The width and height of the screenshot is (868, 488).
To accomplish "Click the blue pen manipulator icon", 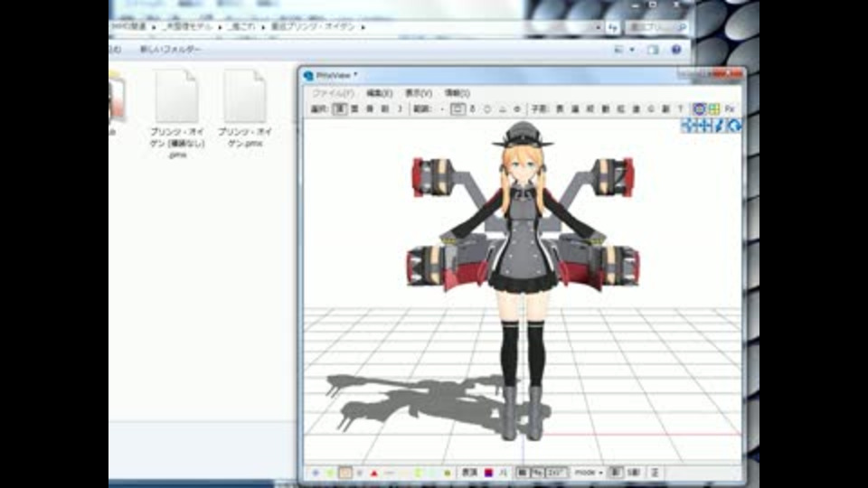I will click(719, 126).
